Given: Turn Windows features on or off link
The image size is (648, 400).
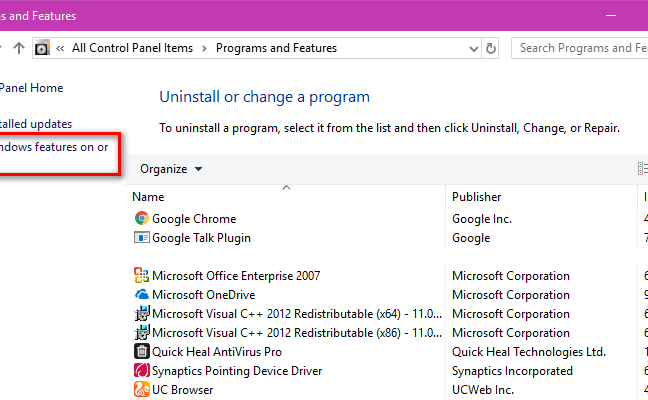Looking at the screenshot, I should point(54,147).
